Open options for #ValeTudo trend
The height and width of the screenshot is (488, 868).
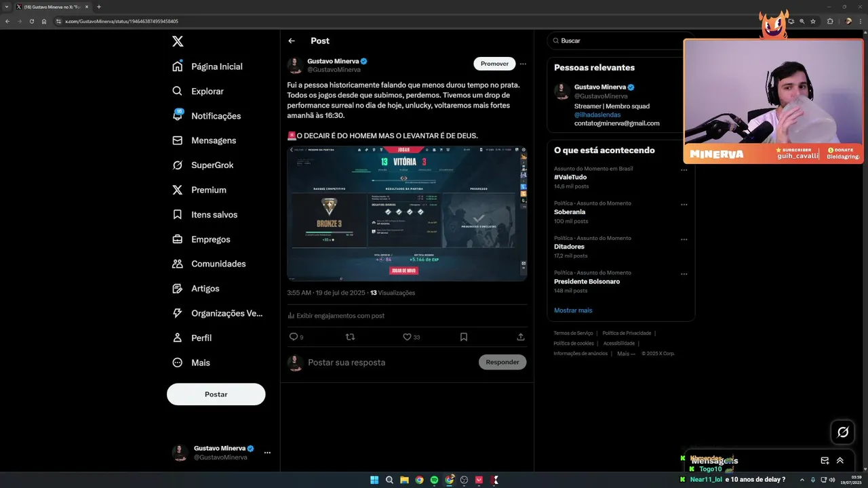pos(684,170)
